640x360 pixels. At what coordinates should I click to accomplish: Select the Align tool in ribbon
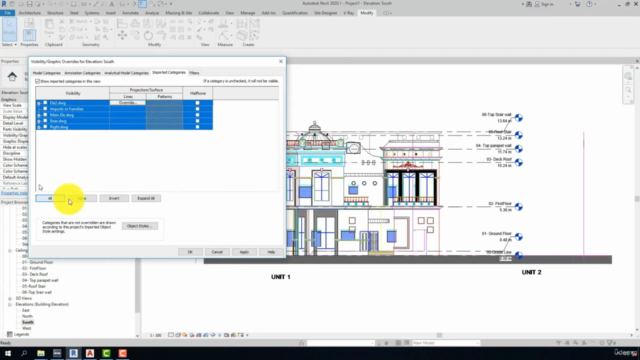tap(122, 24)
